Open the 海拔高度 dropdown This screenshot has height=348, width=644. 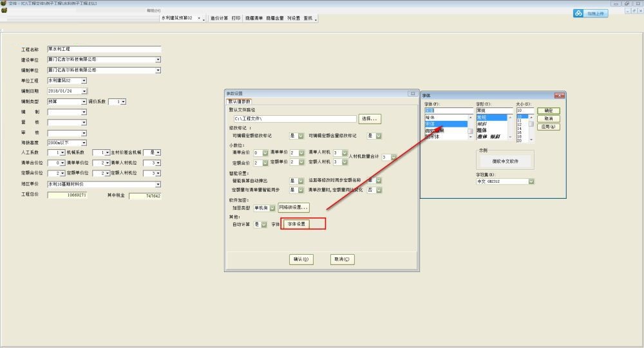click(84, 142)
